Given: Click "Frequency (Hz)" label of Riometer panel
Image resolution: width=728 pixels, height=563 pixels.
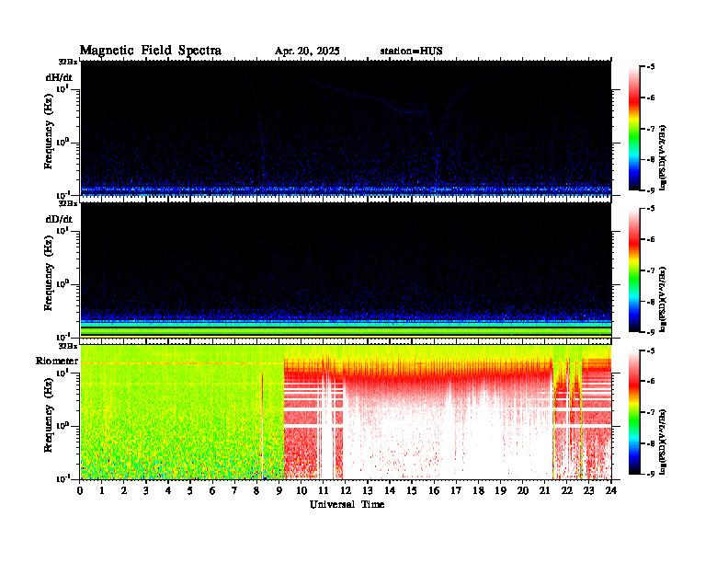Looking at the screenshot, I should tap(49, 415).
